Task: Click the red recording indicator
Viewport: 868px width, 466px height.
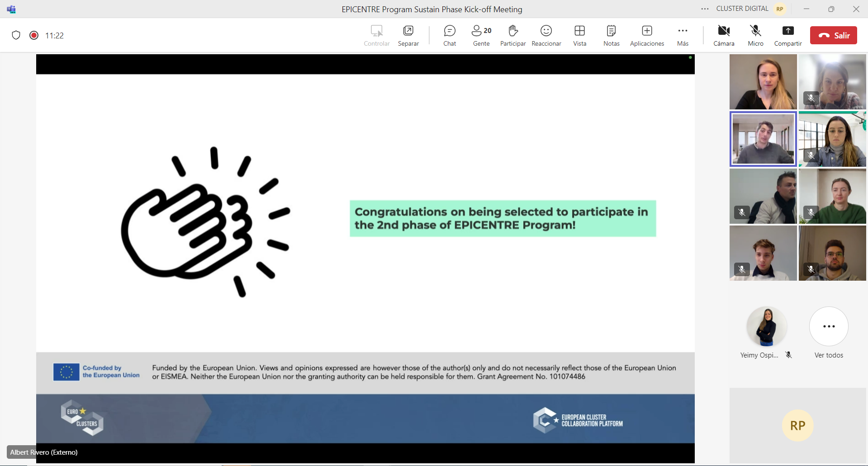Action: 34,35
